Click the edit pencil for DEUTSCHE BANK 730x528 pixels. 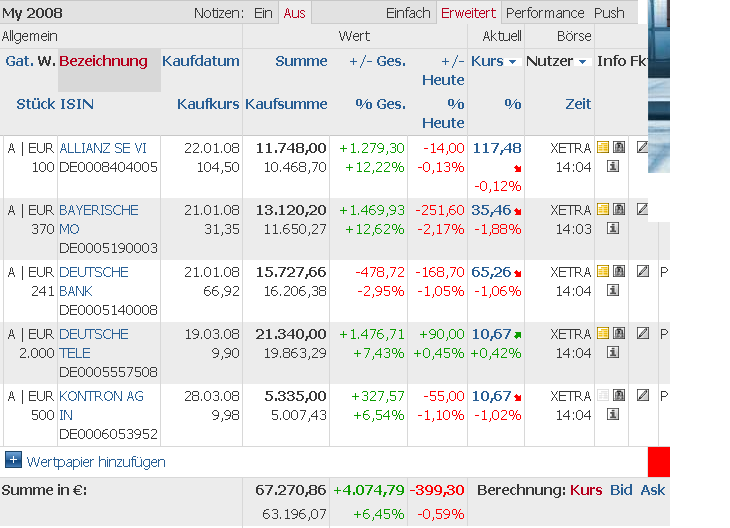pos(642,272)
